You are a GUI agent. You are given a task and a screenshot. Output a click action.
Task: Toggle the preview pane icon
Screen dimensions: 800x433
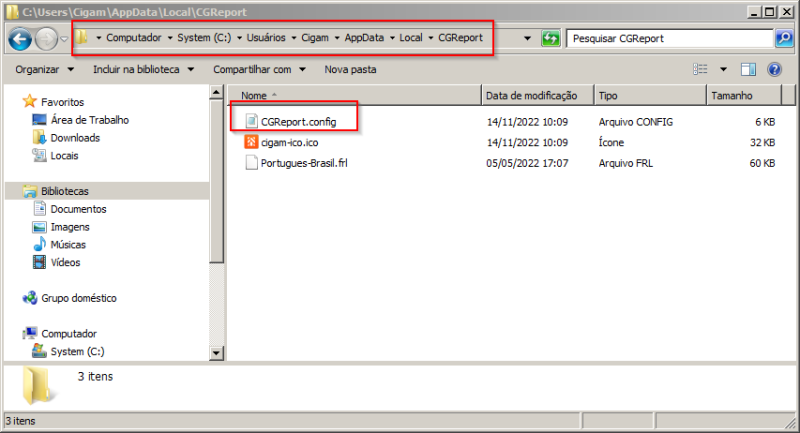point(748,69)
